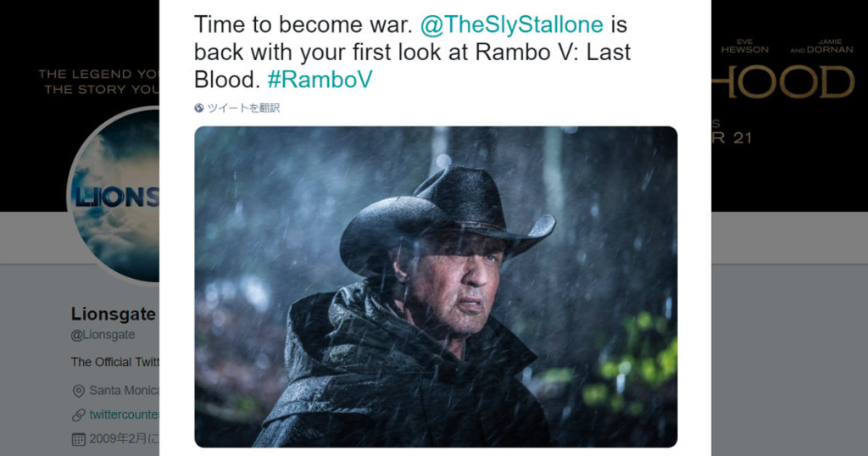Click 'THE LEGEND YOU' banner tagline
This screenshot has width=868, height=456.
tap(98, 74)
